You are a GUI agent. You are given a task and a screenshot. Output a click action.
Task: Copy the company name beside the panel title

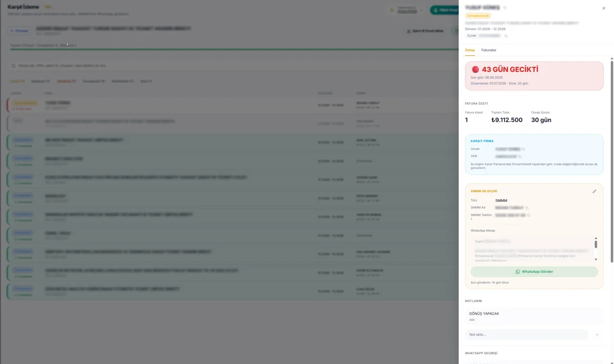click(505, 8)
